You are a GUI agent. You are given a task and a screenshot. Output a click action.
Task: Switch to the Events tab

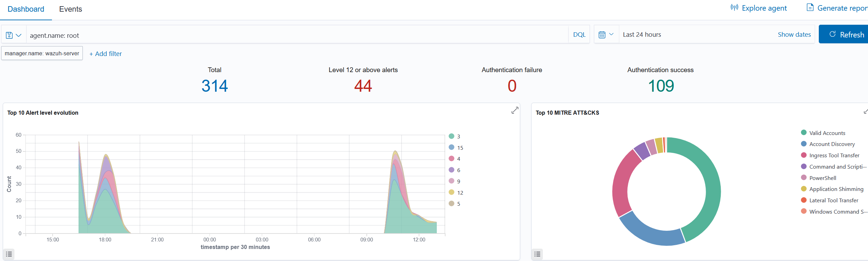[x=71, y=9]
